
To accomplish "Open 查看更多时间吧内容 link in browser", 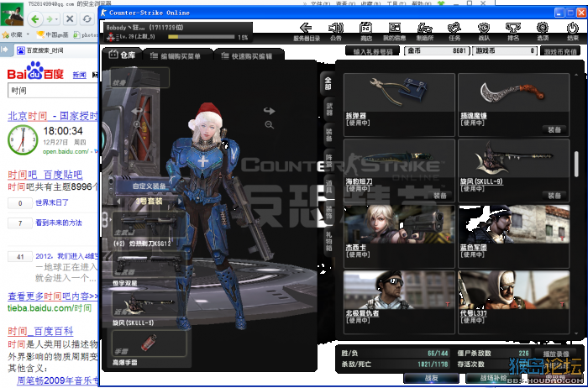I will pos(52,296).
